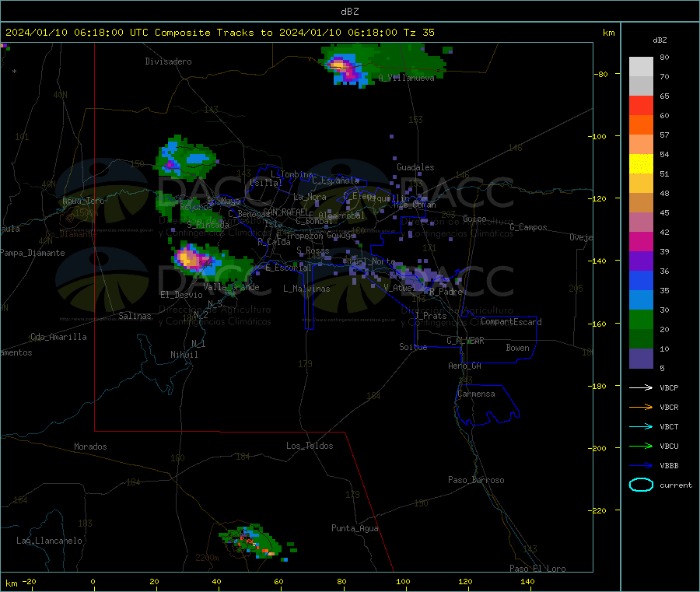Select the yellow 51-54 dBZ legend swatch
This screenshot has height=592, width=700.
(641, 164)
